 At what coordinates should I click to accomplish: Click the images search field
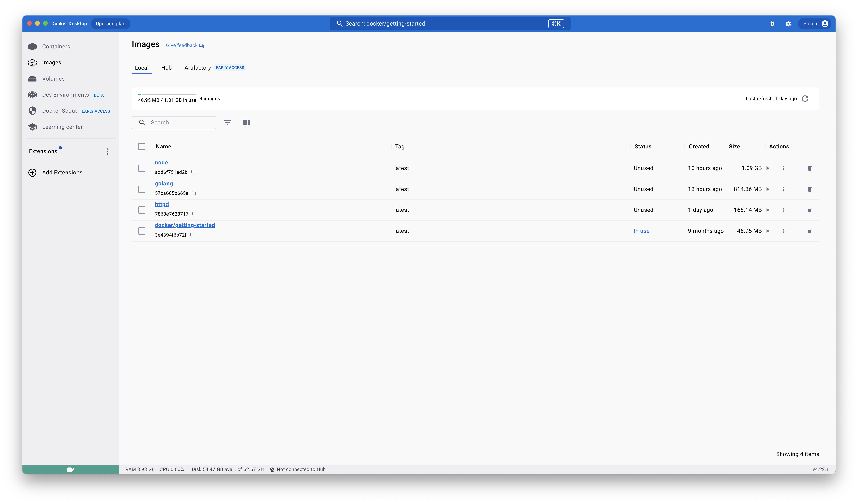(x=174, y=123)
